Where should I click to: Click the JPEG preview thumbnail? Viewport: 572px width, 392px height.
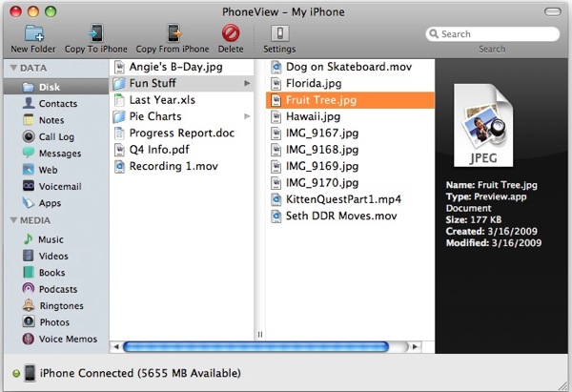pos(483,125)
